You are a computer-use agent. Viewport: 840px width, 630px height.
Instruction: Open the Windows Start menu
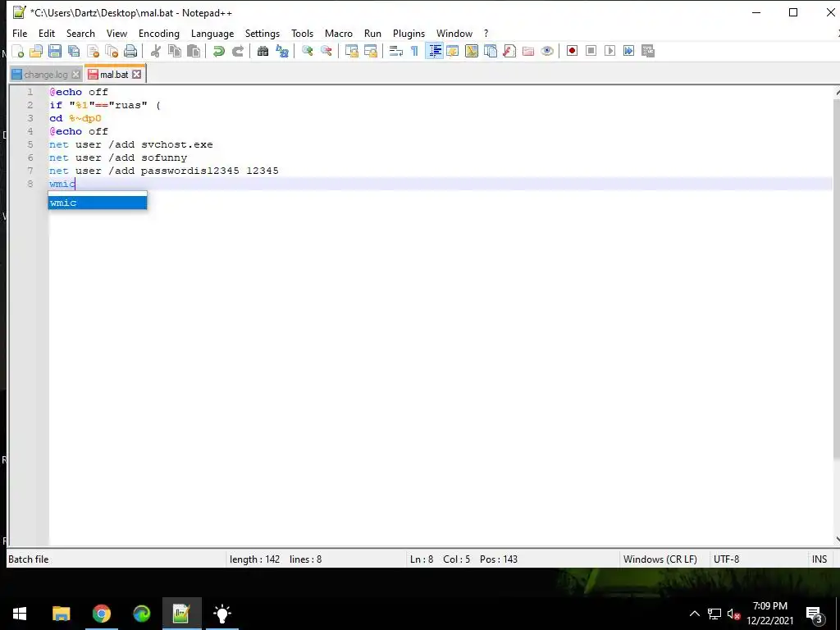pos(20,614)
